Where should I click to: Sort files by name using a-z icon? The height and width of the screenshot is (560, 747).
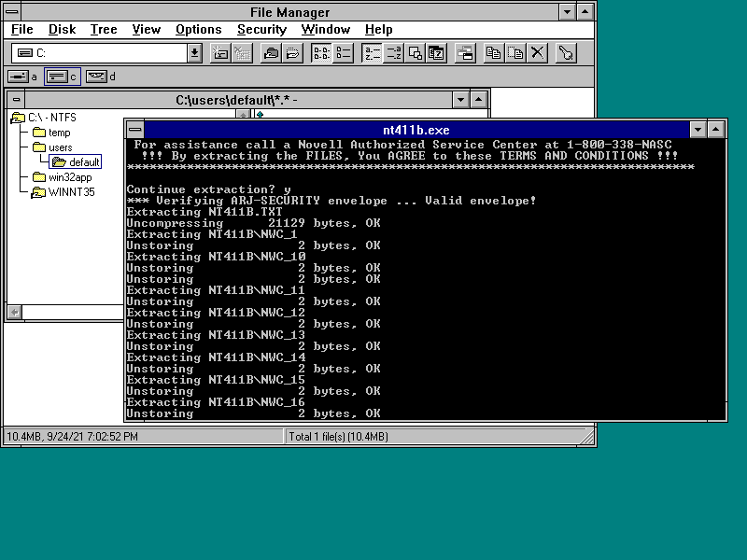[x=372, y=53]
